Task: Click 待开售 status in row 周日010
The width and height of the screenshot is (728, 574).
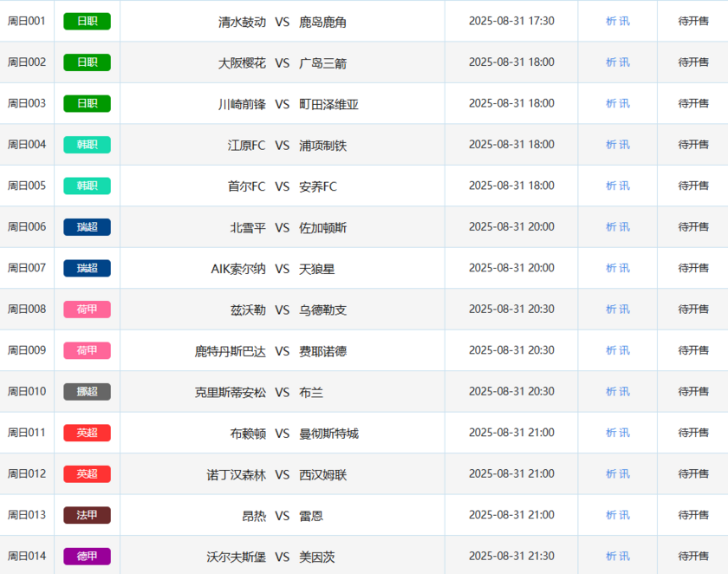Action: coord(692,392)
